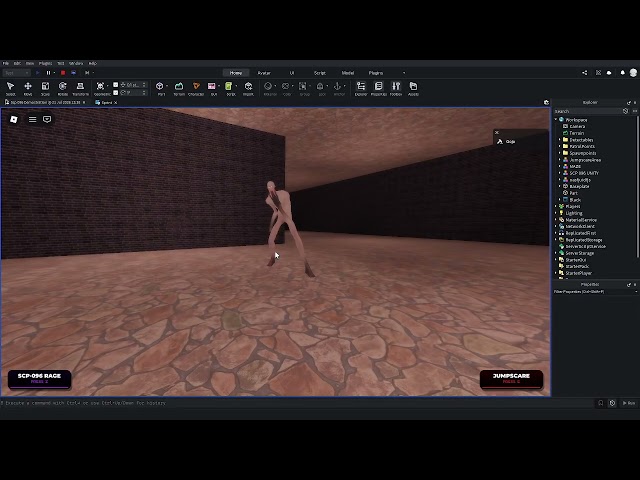The image size is (640, 480).
Task: Click the Geometric collisions mode icon
Action: tap(100, 86)
